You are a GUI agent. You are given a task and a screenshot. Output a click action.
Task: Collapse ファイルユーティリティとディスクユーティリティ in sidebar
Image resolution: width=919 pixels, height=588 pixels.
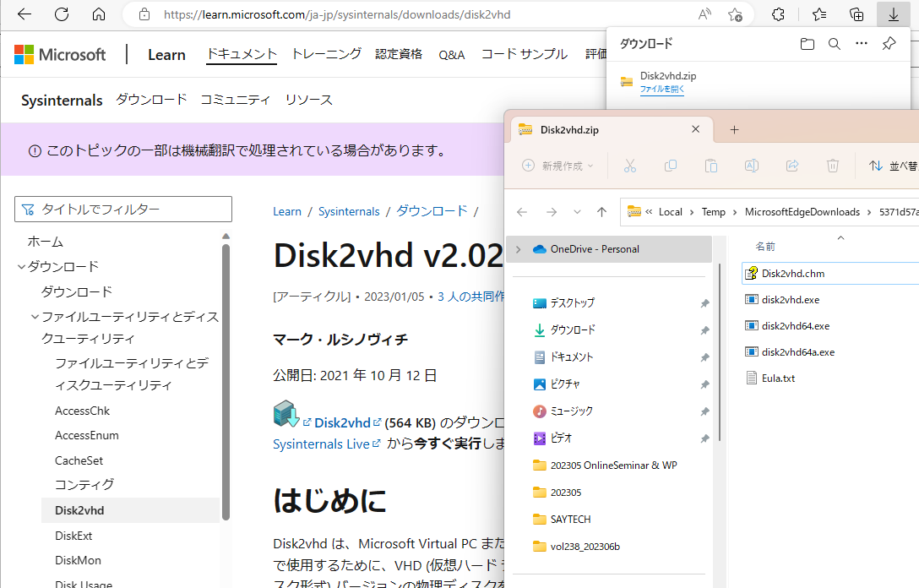[34, 314]
